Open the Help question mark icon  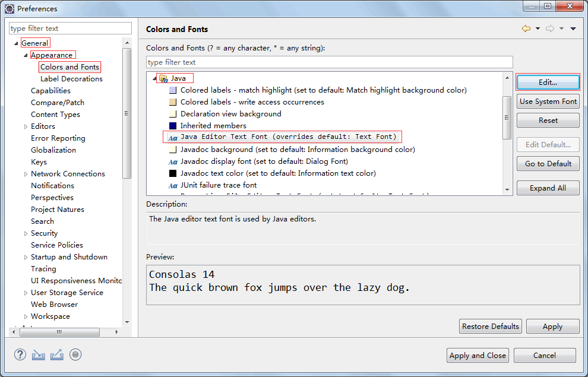(20, 355)
